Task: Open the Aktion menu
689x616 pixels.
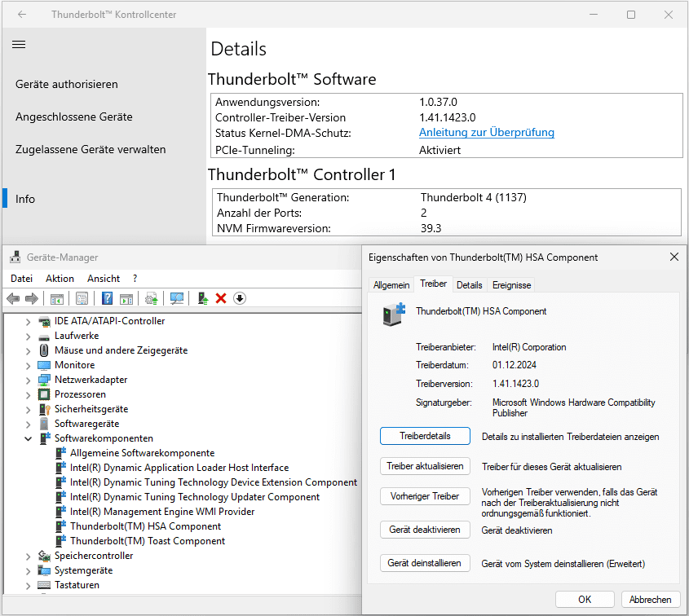Action: [x=60, y=279]
